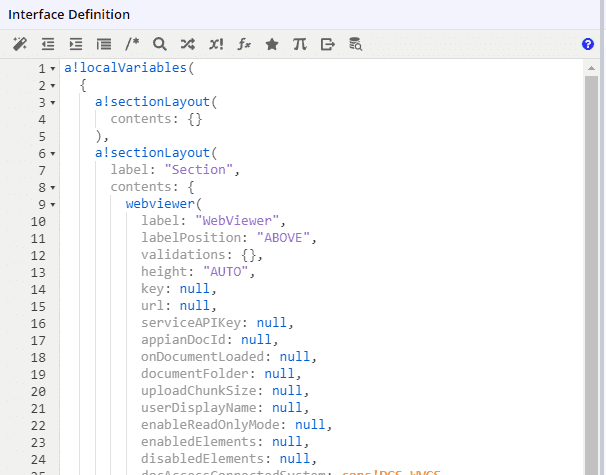
Task: Collapse the a!localVariables block at line 1
Action: click(x=53, y=69)
